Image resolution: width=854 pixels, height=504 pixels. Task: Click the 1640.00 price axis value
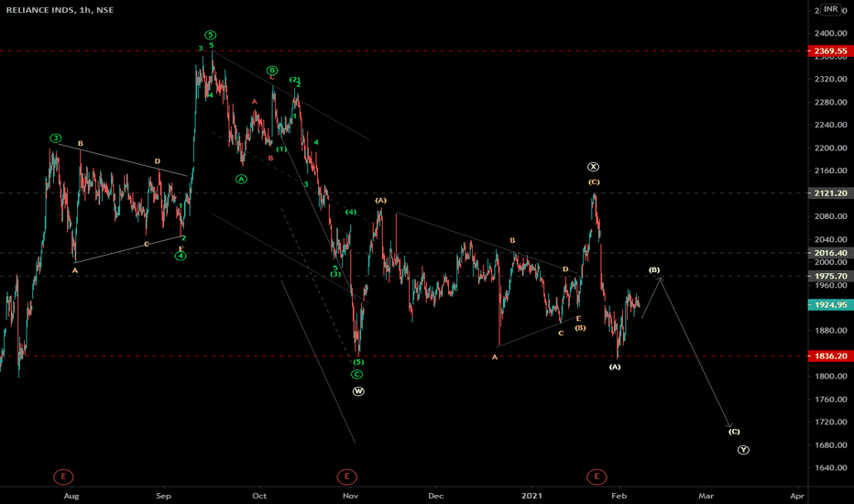click(830, 467)
